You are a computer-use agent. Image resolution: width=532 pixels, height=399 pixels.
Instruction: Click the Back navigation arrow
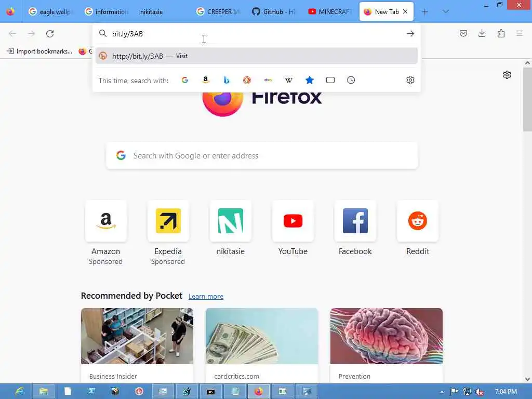pyautogui.click(x=12, y=34)
